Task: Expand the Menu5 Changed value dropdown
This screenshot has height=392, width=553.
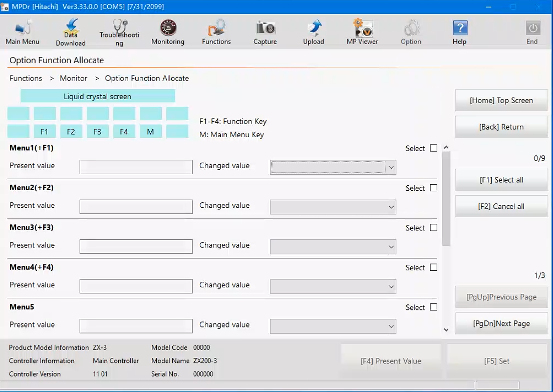Action: pos(391,327)
